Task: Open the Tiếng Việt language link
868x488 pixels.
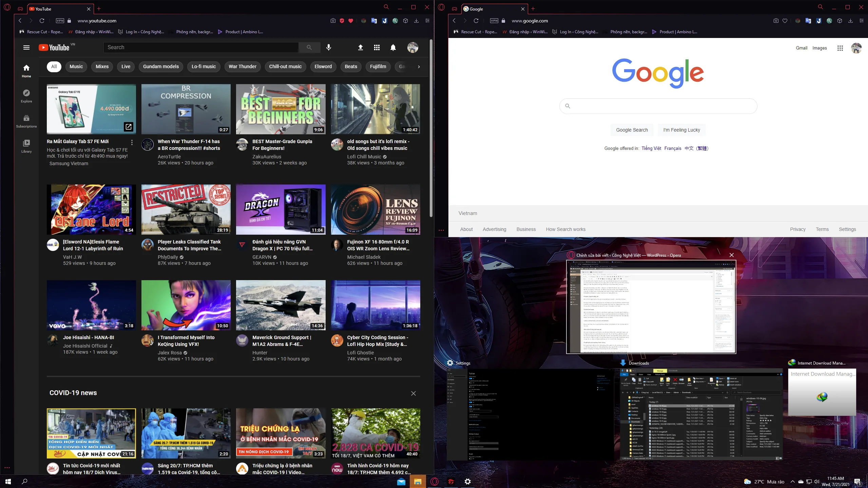Action: [x=651, y=148]
